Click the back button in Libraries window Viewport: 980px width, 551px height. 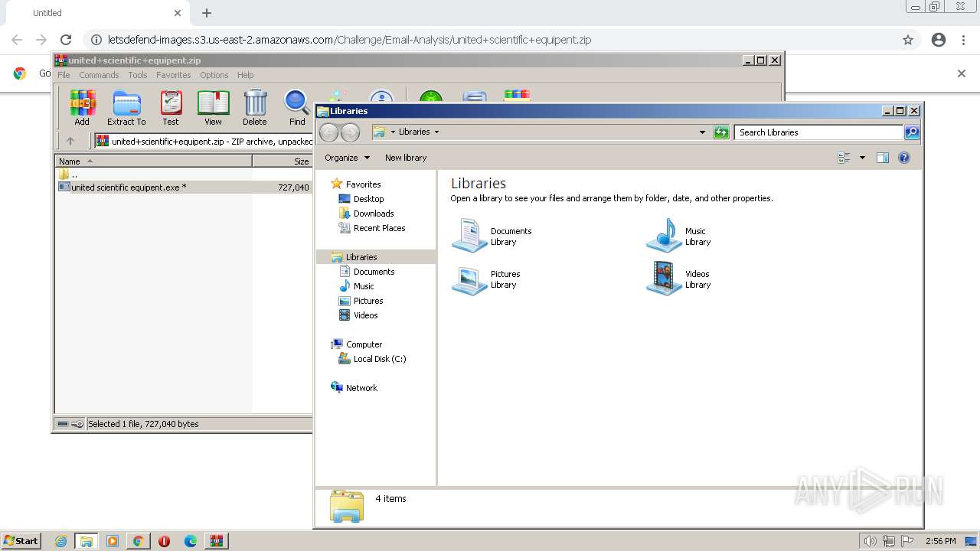pos(328,132)
